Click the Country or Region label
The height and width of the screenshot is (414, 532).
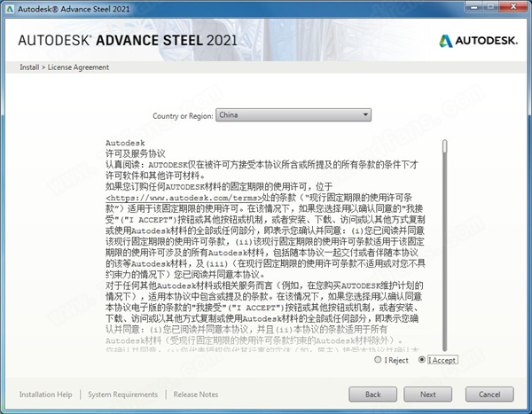pyautogui.click(x=183, y=116)
